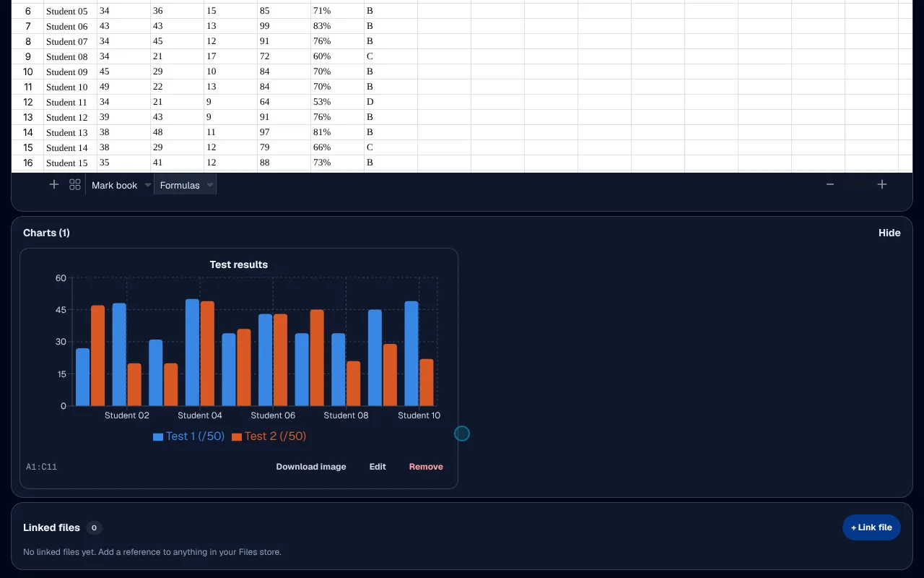Select cell containing Student 05
Image resolution: width=924 pixels, height=578 pixels.
[x=70, y=12]
